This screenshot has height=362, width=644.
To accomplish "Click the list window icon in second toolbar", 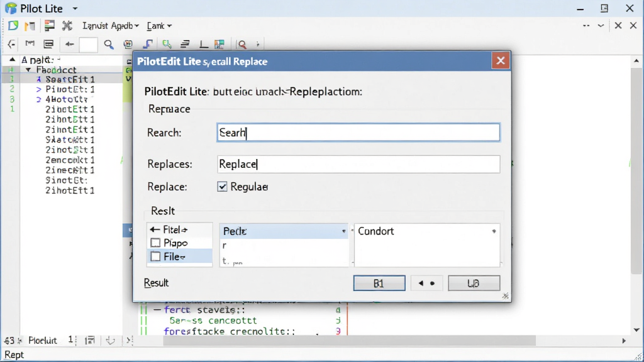I will coord(48,44).
